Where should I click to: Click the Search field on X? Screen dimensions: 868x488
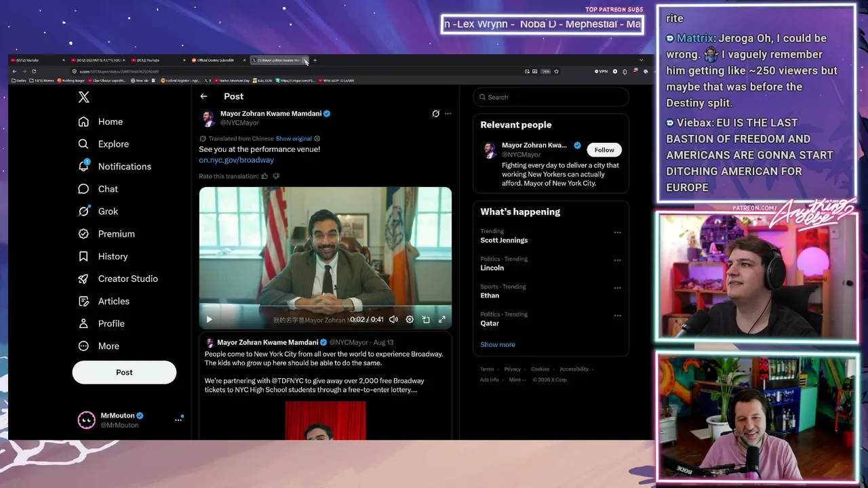tap(551, 97)
